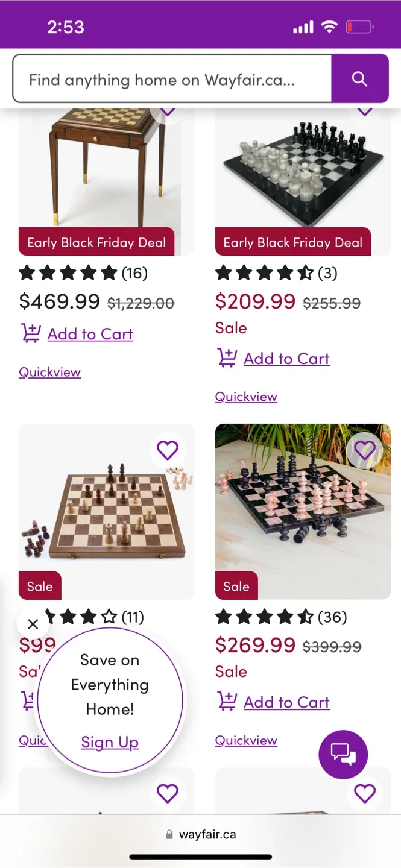Favorite the wooden folding chess board
This screenshot has height=868, width=401.
click(x=168, y=449)
